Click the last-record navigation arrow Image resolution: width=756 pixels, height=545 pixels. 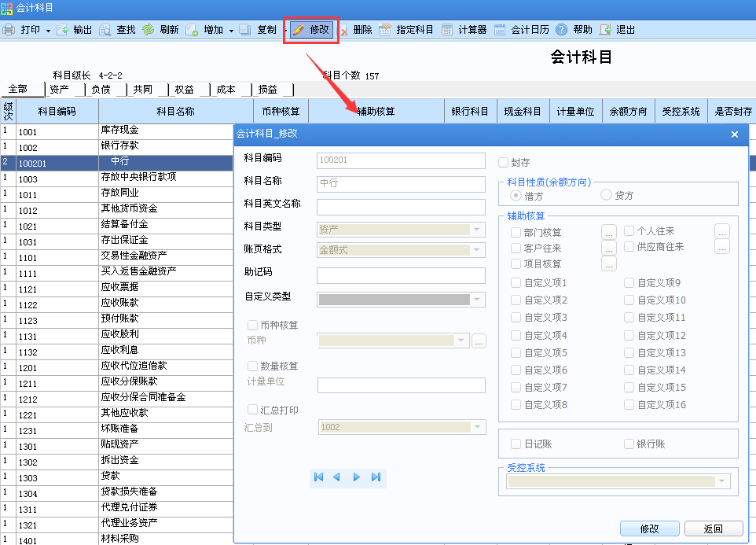375,477
